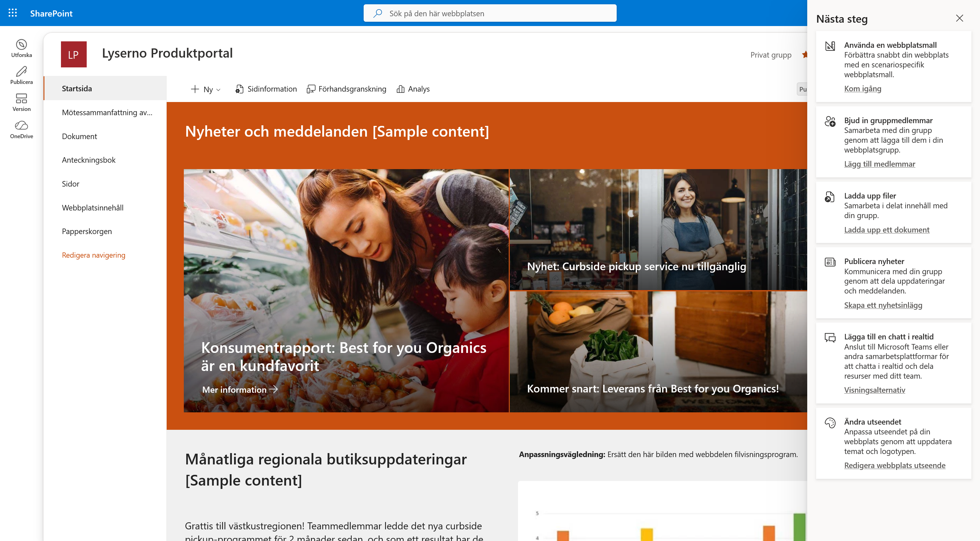Image resolution: width=980 pixels, height=541 pixels.
Task: Click Redigera navigering link
Action: coord(93,255)
